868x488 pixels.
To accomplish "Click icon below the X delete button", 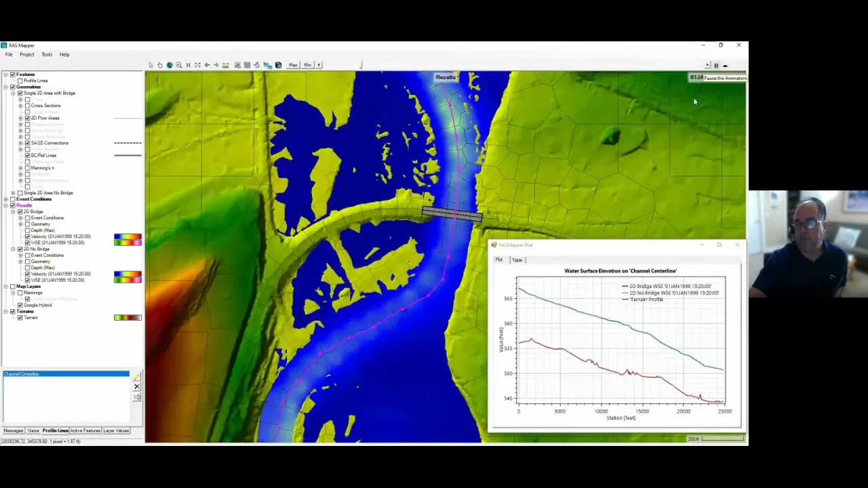I will [x=137, y=397].
